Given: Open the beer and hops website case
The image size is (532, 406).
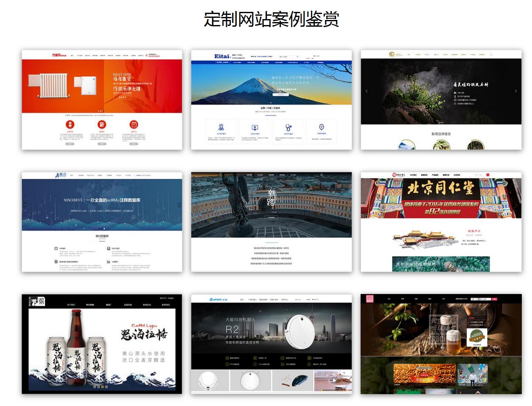Looking at the screenshot, I should pyautogui.click(x=441, y=344).
